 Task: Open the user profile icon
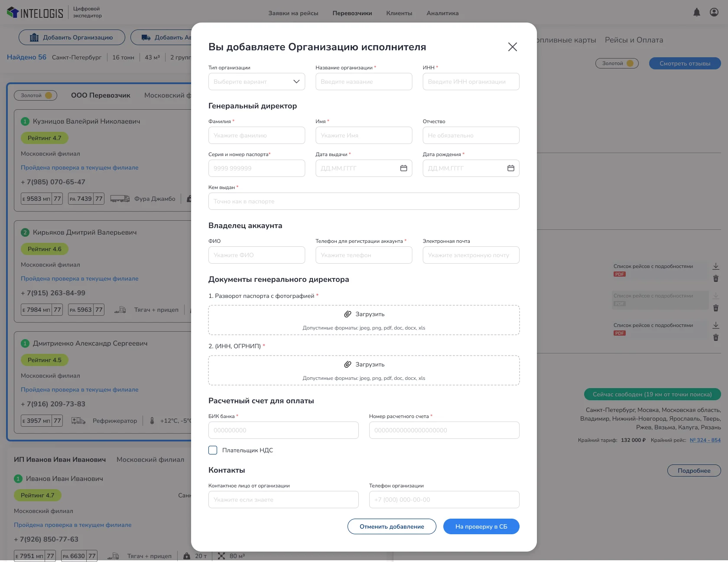coord(714,12)
